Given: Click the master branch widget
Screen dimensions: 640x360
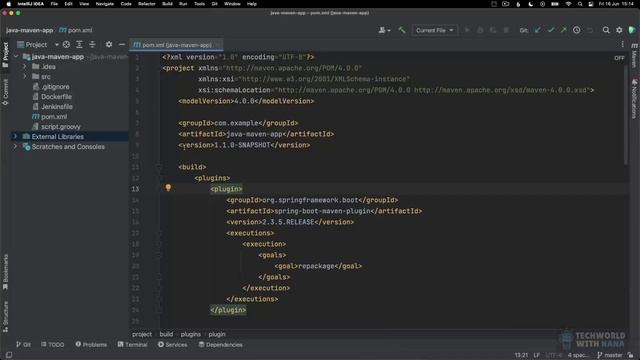Looking at the screenshot, I should coord(610,355).
